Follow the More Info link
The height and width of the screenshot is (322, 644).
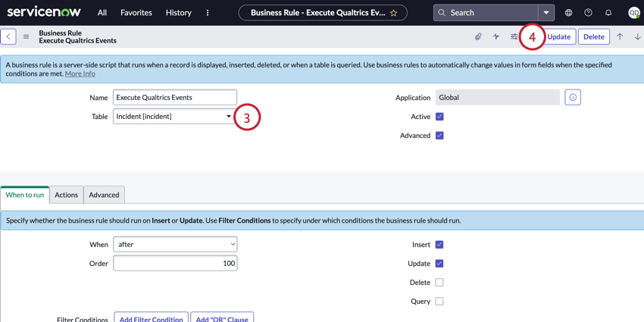point(80,73)
